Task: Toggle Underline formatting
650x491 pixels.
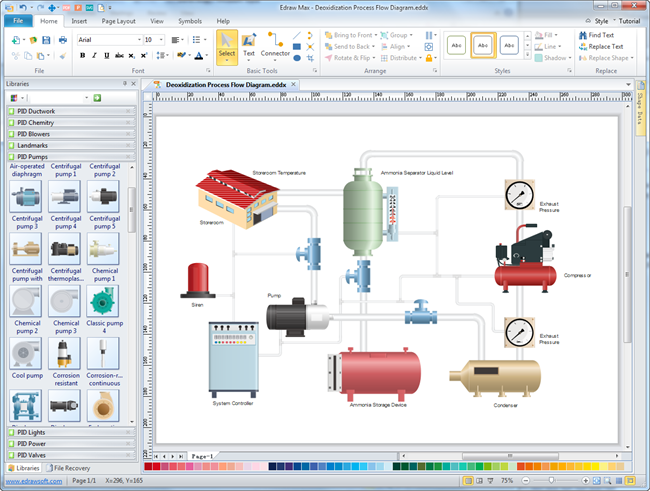Action: (x=106, y=56)
